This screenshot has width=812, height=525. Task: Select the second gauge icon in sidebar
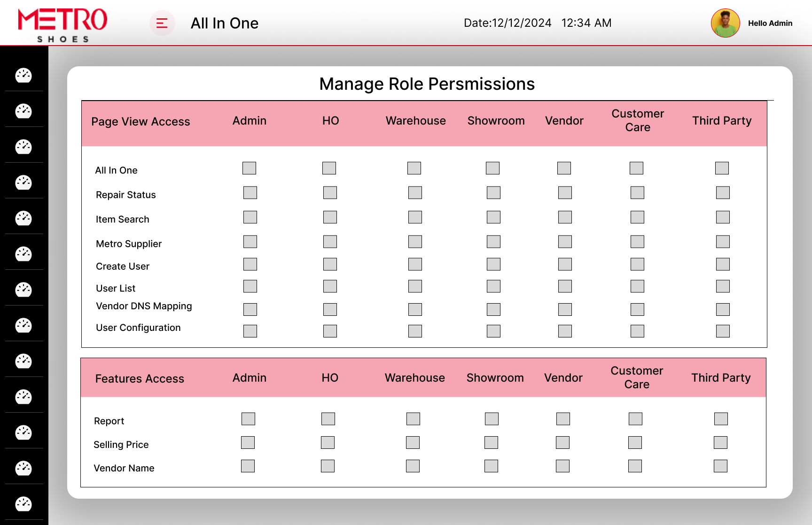[23, 111]
